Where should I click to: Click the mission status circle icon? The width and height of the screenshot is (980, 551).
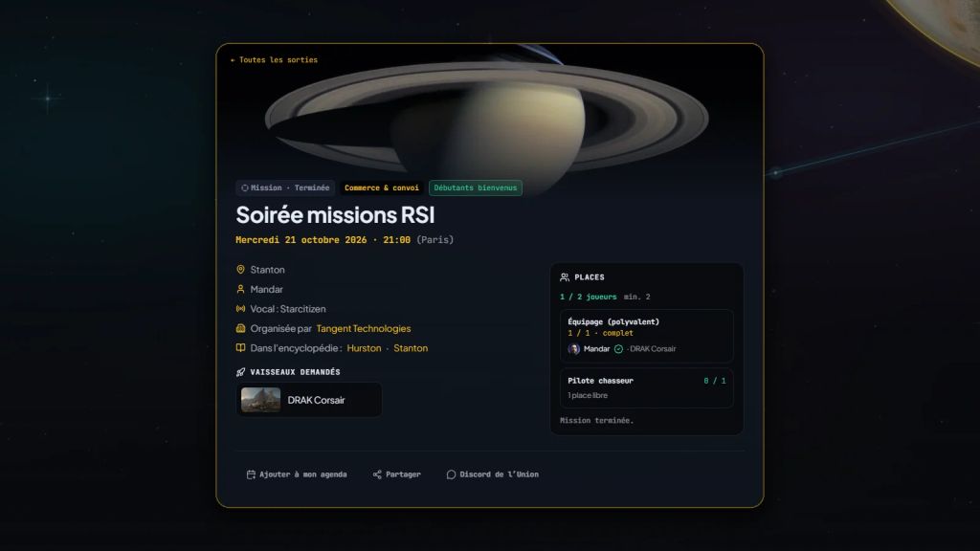coord(245,188)
